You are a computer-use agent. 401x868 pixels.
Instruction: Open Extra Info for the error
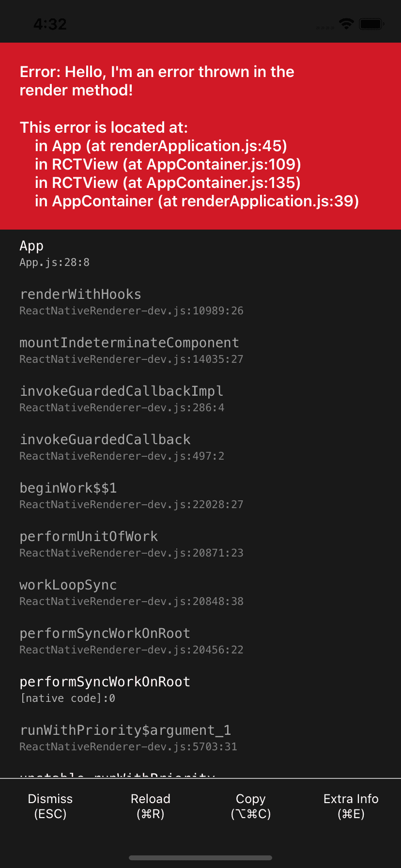coord(351,806)
